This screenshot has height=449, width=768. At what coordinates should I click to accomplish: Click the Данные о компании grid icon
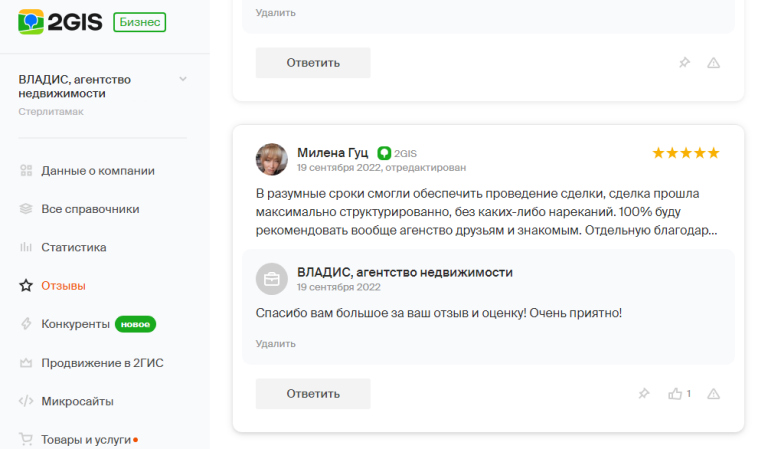click(x=26, y=170)
